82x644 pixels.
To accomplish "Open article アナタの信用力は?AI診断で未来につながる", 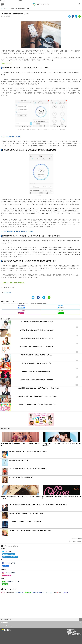I will tap(37, 322).
